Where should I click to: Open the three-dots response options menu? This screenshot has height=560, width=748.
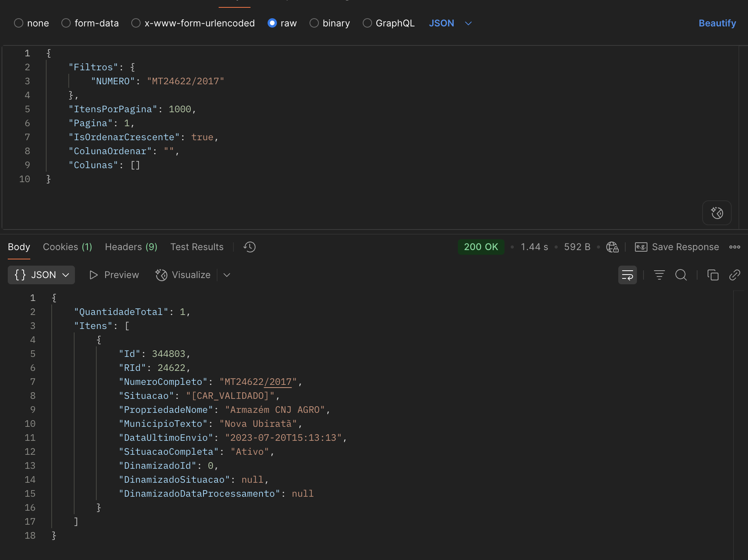click(x=734, y=247)
